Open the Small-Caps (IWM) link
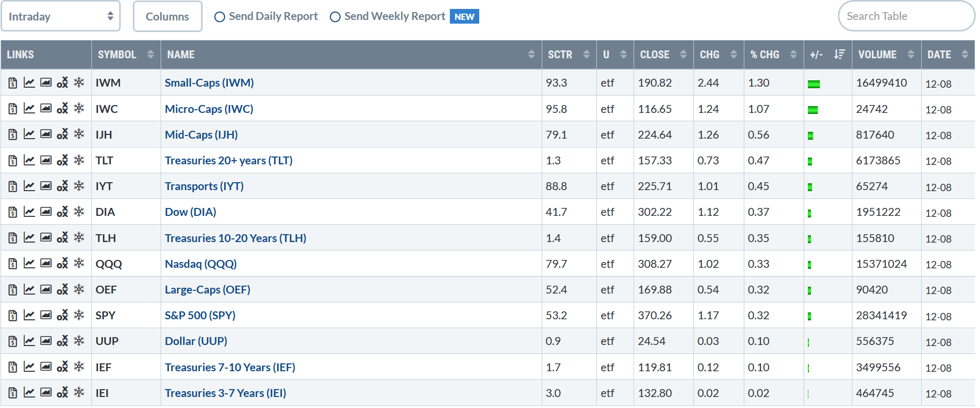The width and height of the screenshot is (980, 408). click(209, 83)
